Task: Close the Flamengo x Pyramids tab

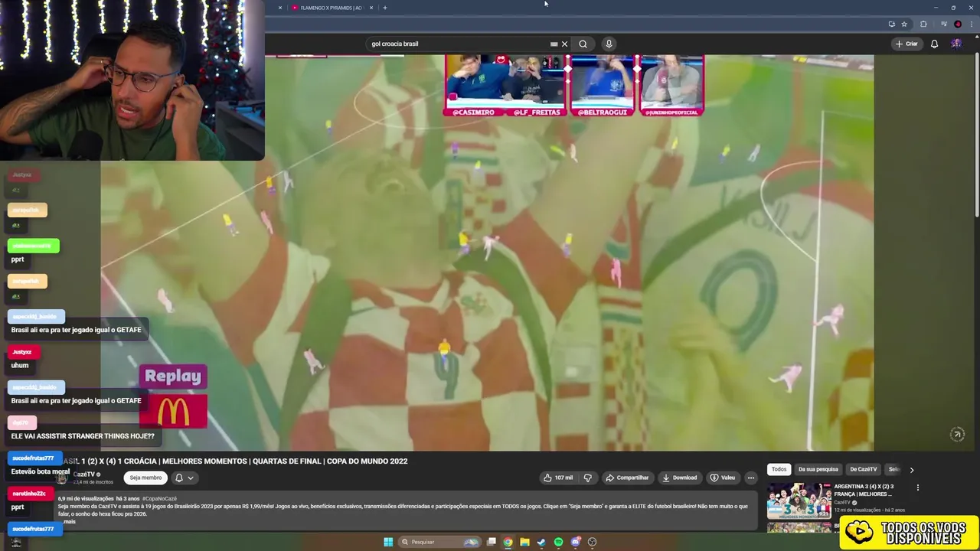Action: [x=371, y=8]
